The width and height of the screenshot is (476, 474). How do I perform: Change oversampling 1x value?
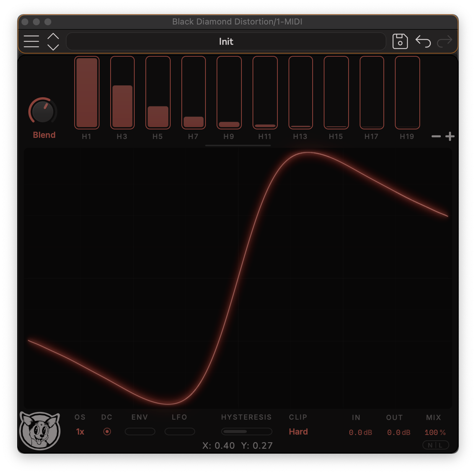click(x=80, y=432)
